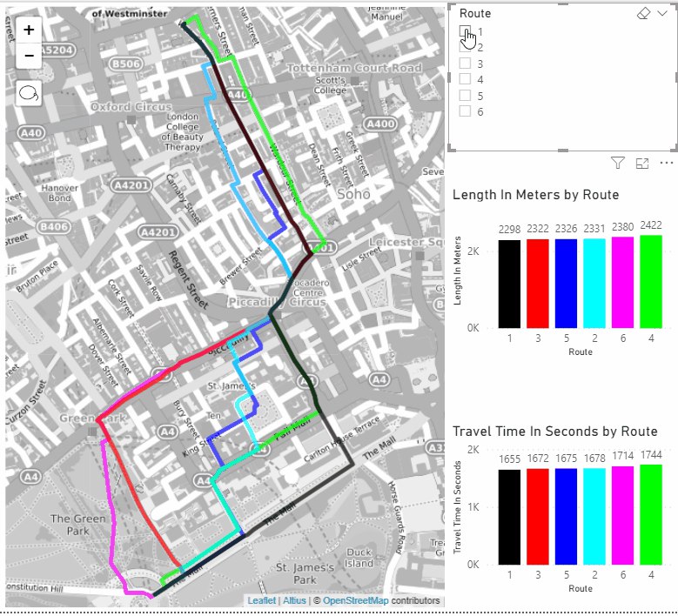
Task: Select the magenta Route 6 bar in Travel Time chart
Action: pyautogui.click(x=622, y=515)
